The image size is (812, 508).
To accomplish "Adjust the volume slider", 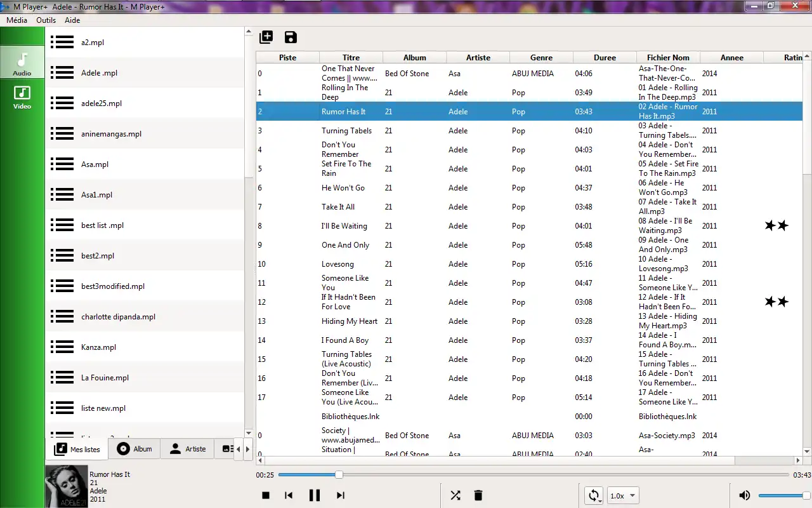I will tap(784, 495).
